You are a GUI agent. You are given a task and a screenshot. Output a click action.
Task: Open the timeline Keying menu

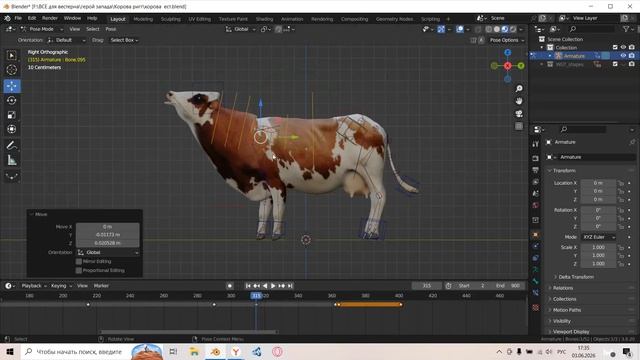[60, 286]
